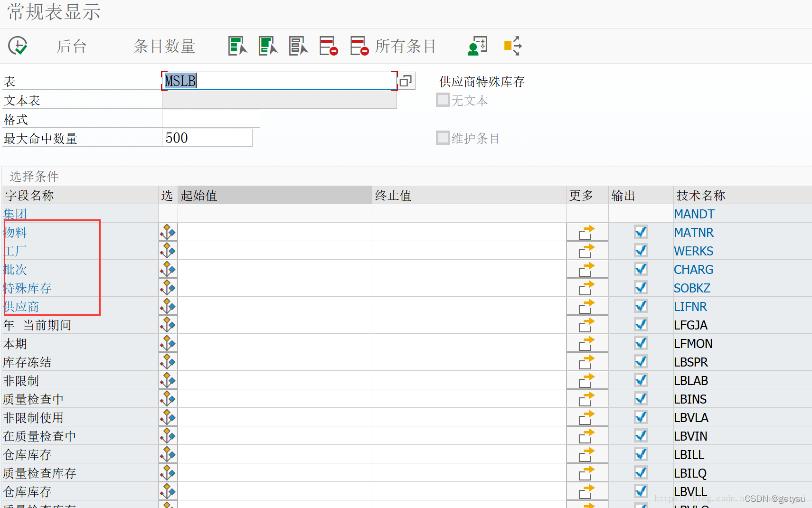Open multiple selection for LFMON row
The height and width of the screenshot is (508, 812).
coord(587,343)
